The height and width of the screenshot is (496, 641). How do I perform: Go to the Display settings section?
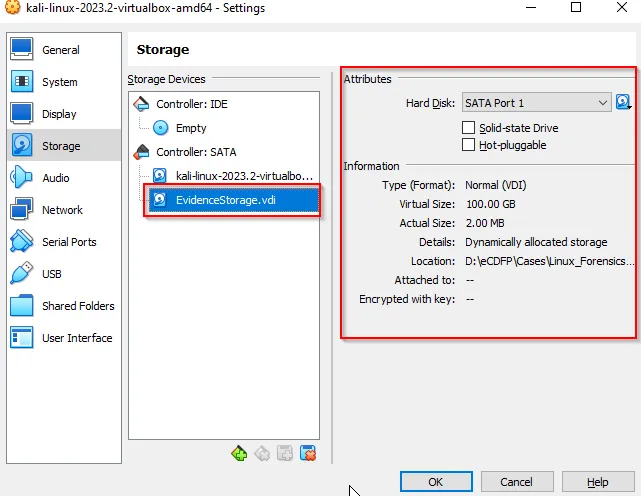(59, 114)
